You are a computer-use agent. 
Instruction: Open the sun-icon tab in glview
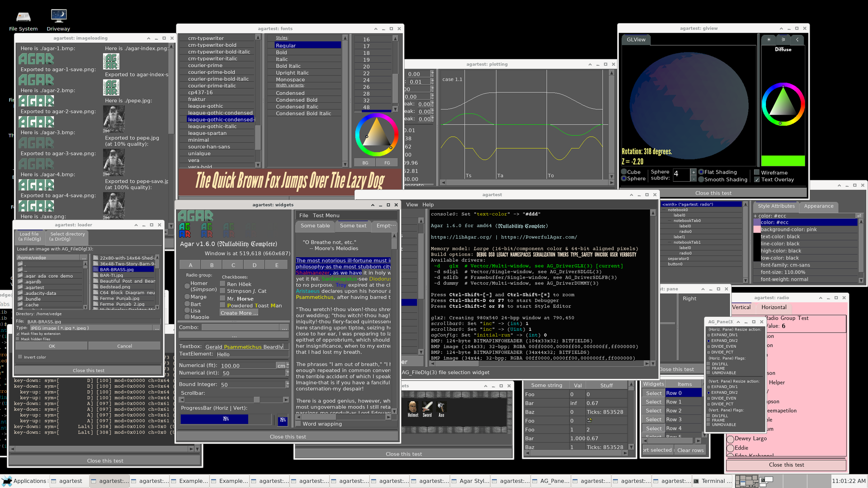769,40
